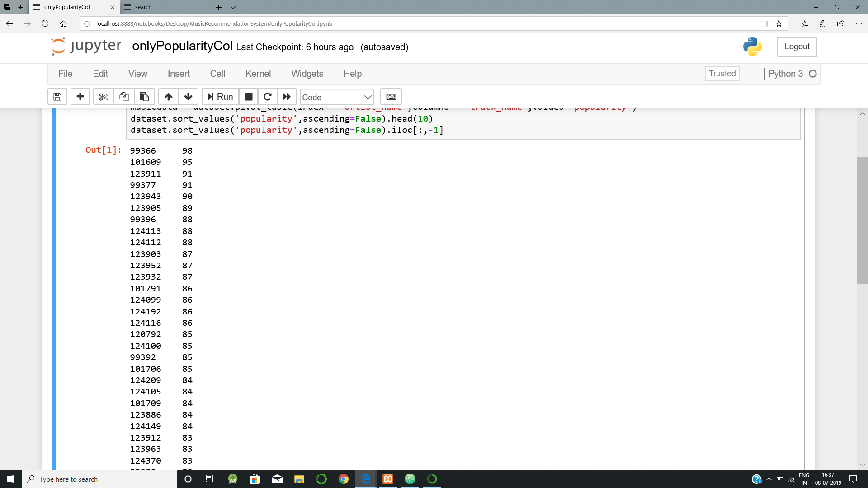Click the Python logo icon
This screenshot has height=488, width=868.
tap(752, 47)
